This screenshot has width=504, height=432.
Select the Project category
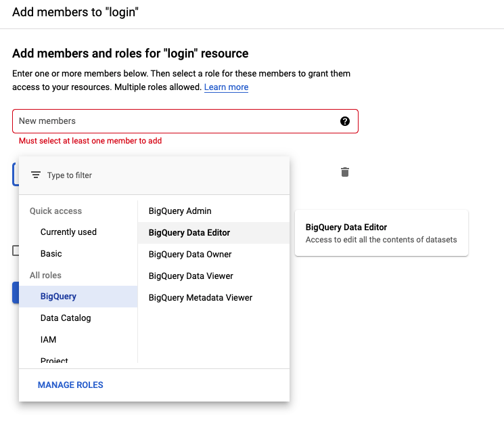78,360
